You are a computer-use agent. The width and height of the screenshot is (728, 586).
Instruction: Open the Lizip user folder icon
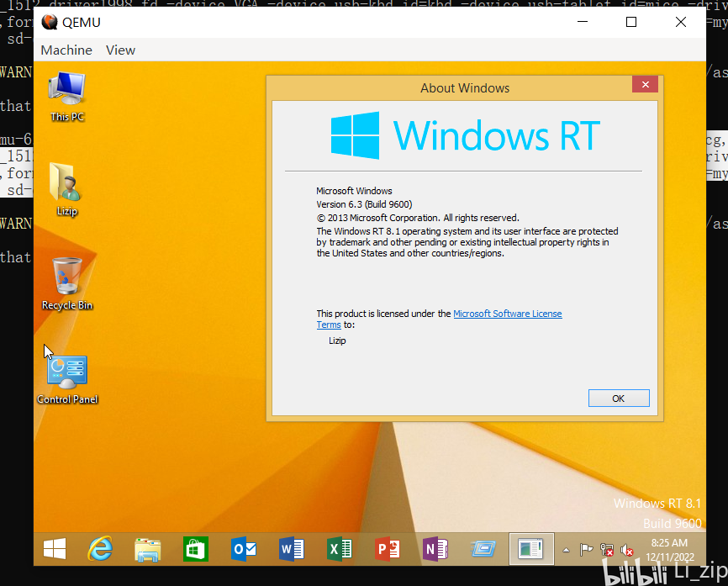[x=67, y=189]
